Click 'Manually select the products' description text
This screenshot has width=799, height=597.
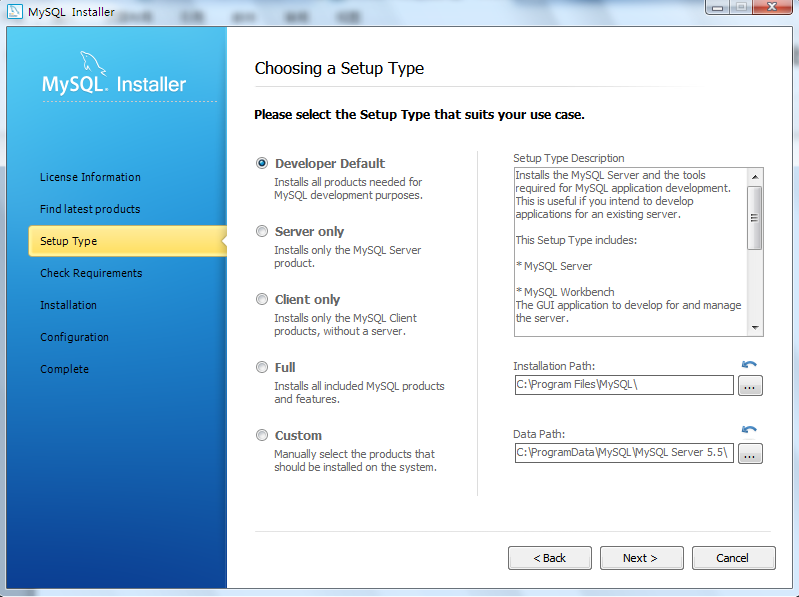tap(355, 460)
